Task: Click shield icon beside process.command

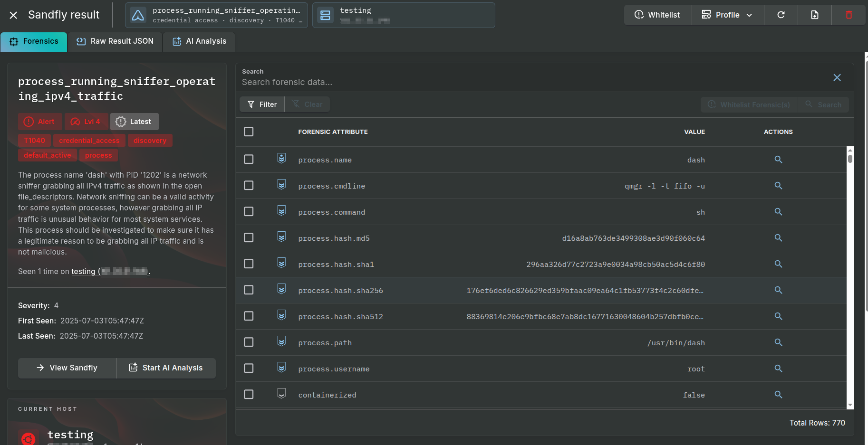Action: pyautogui.click(x=281, y=211)
